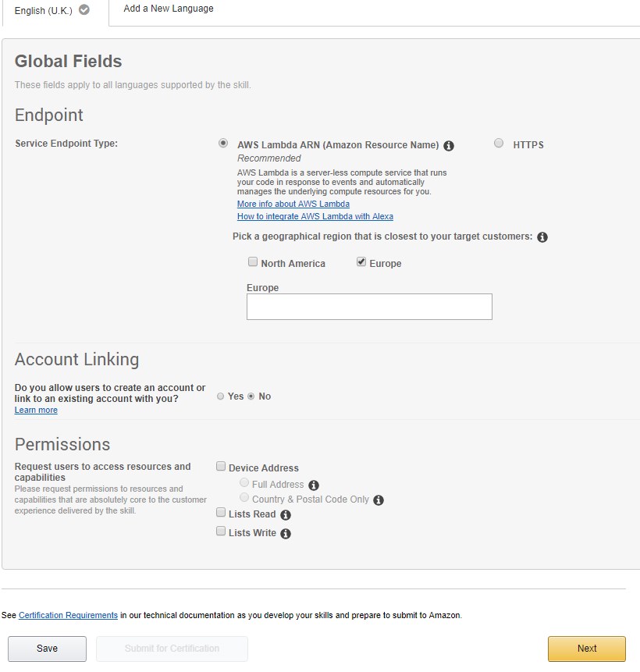Image resolution: width=640 pixels, height=672 pixels.
Task: Choose Yes for account linking
Action: click(x=220, y=396)
